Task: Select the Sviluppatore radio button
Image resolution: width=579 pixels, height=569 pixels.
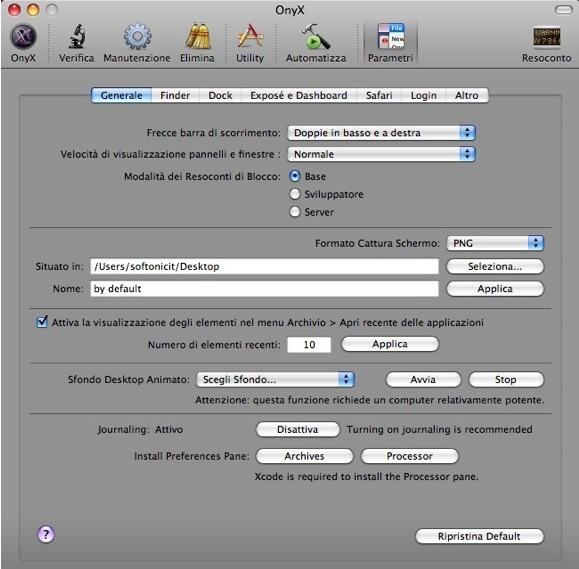Action: 295,194
